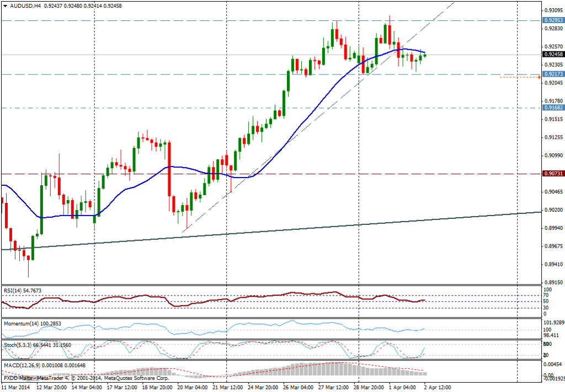The image size is (565, 392).
Task: Click the 17 Mar 12:00 time axis label
Action: click(x=122, y=387)
